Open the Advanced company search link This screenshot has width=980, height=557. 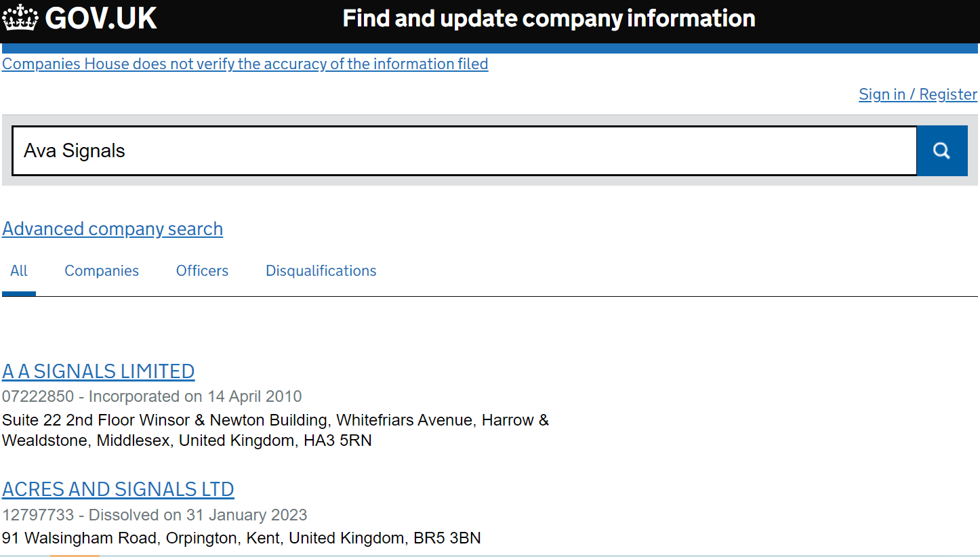tap(113, 229)
